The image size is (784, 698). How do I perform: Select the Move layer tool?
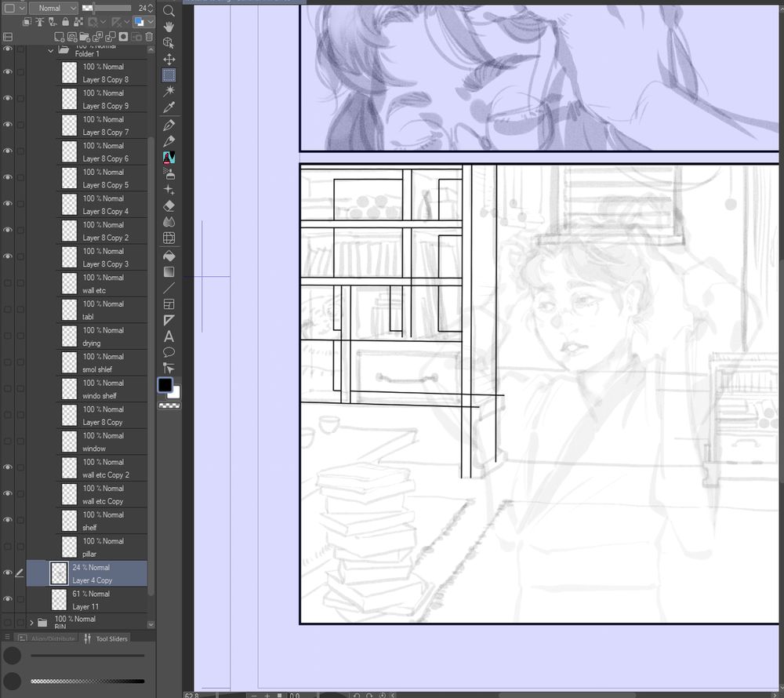[x=169, y=59]
